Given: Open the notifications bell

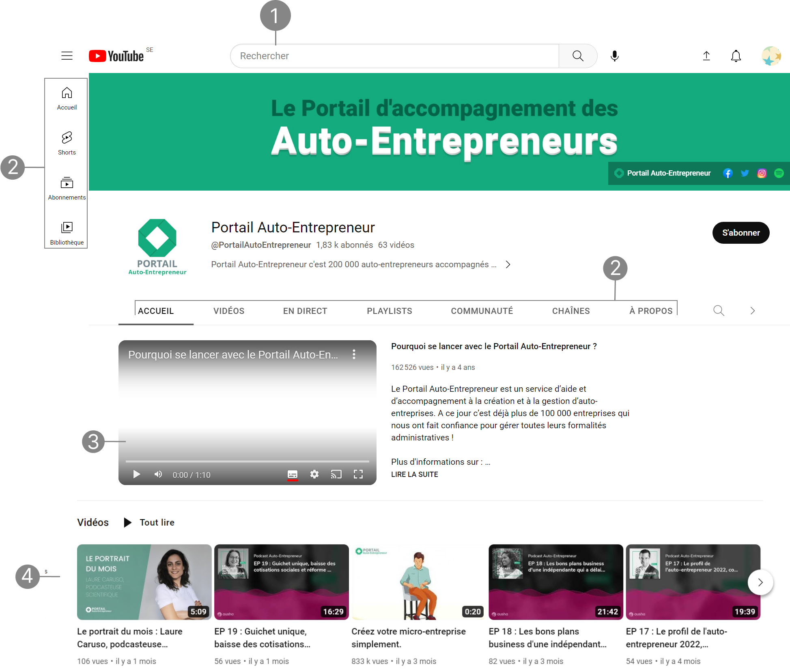Looking at the screenshot, I should coord(736,56).
